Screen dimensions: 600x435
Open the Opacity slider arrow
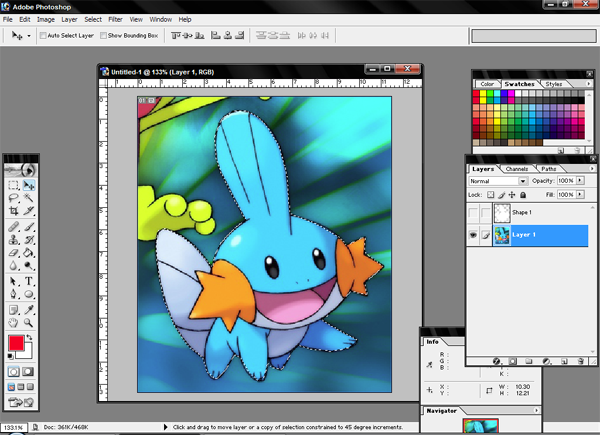[580, 181]
